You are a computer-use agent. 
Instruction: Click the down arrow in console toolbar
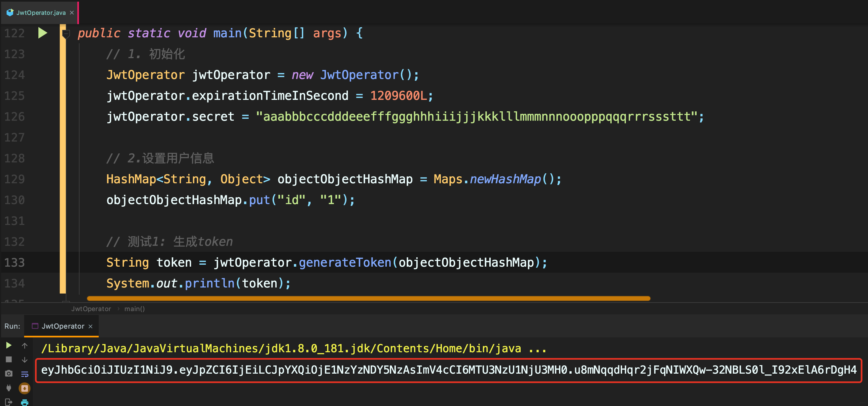(x=25, y=360)
